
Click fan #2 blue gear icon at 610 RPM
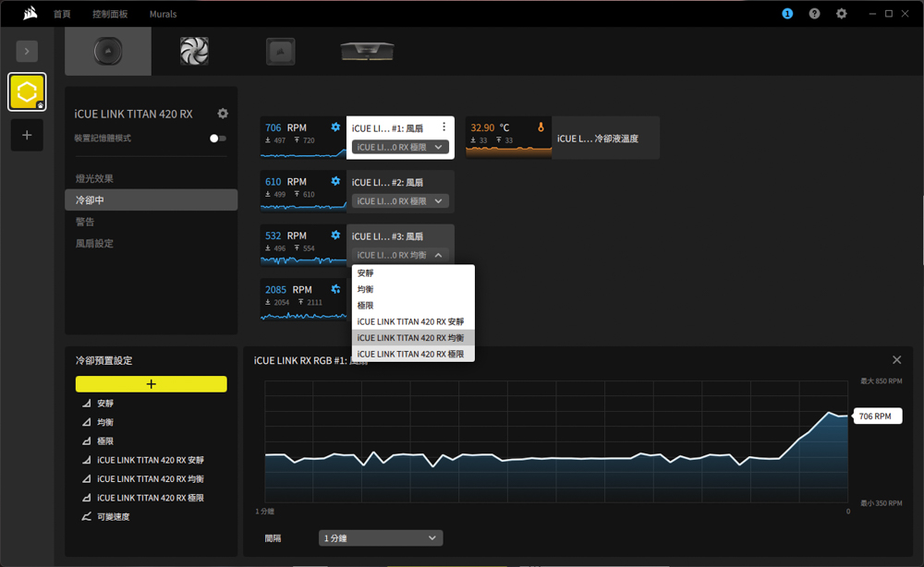click(x=335, y=181)
